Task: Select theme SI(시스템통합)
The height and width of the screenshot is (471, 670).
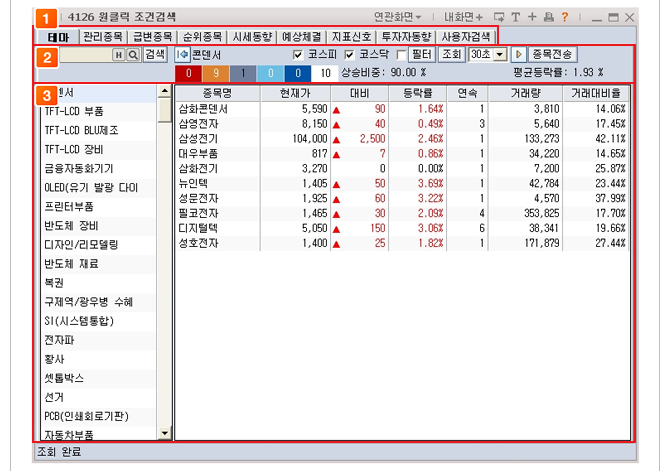Action: [98, 321]
